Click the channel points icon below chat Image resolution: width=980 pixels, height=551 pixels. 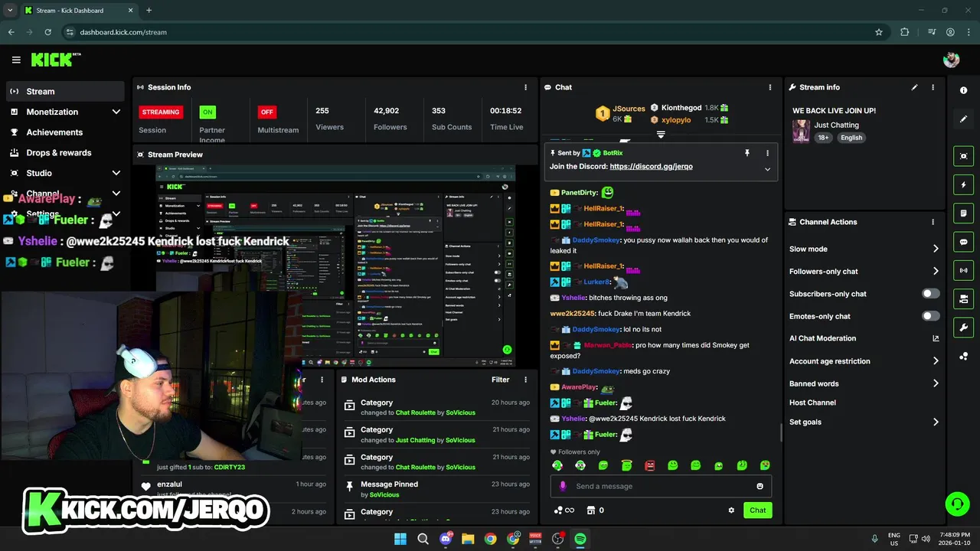pyautogui.click(x=558, y=510)
